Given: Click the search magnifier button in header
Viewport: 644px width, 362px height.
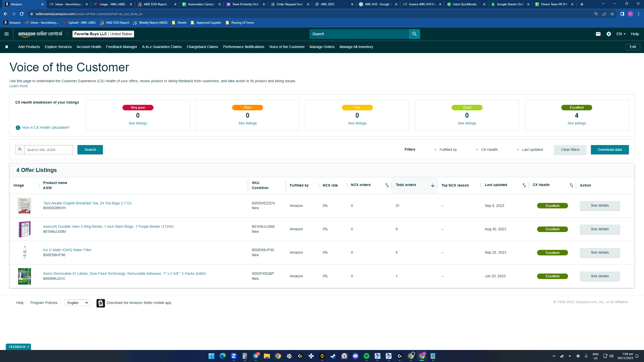Looking at the screenshot, I should pyautogui.click(x=414, y=34).
